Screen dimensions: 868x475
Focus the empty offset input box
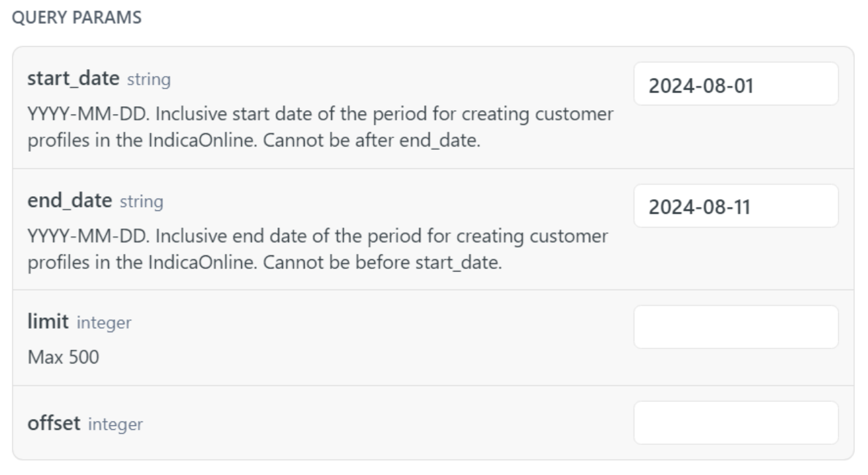735,423
